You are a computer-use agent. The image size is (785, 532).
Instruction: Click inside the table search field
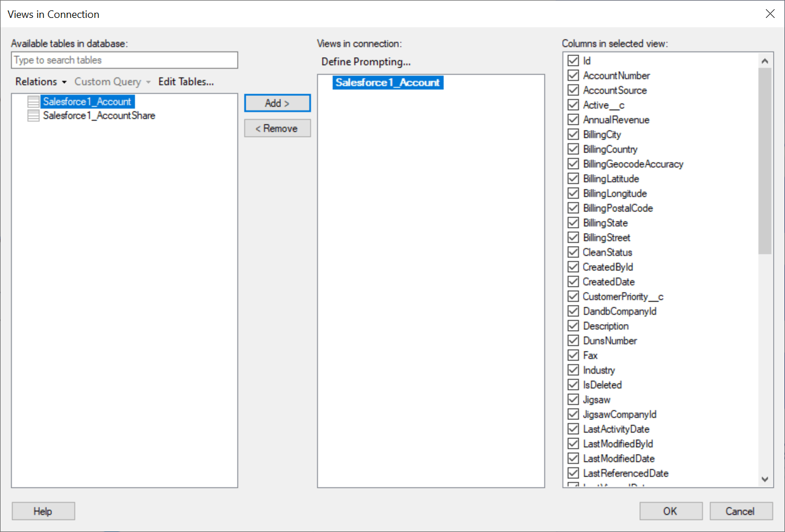pos(124,60)
